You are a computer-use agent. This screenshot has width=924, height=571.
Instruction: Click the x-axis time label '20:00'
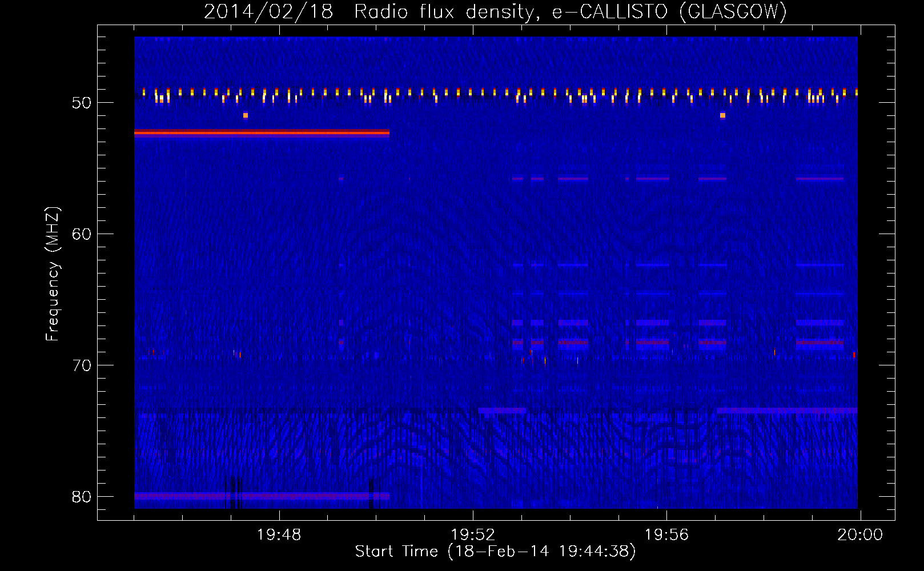coord(860,535)
